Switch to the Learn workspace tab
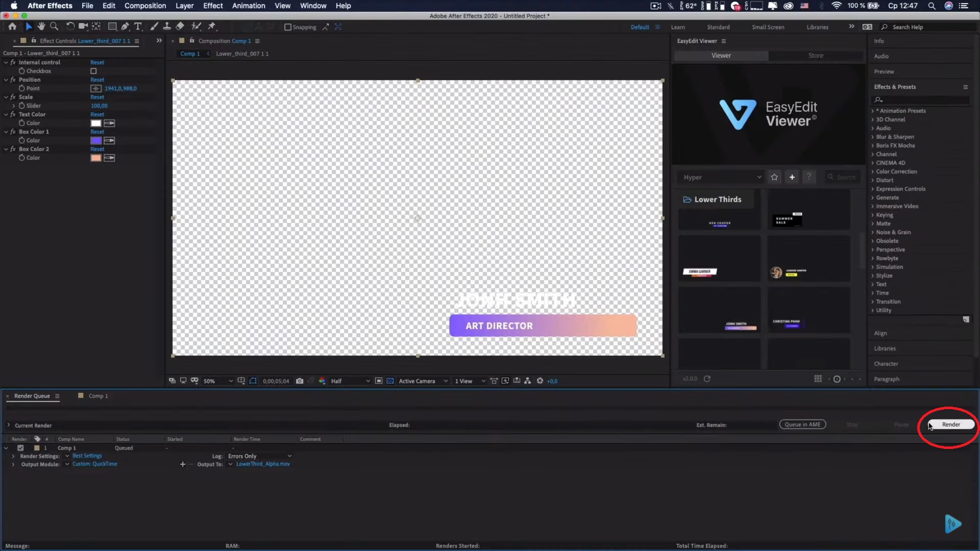 (x=678, y=27)
